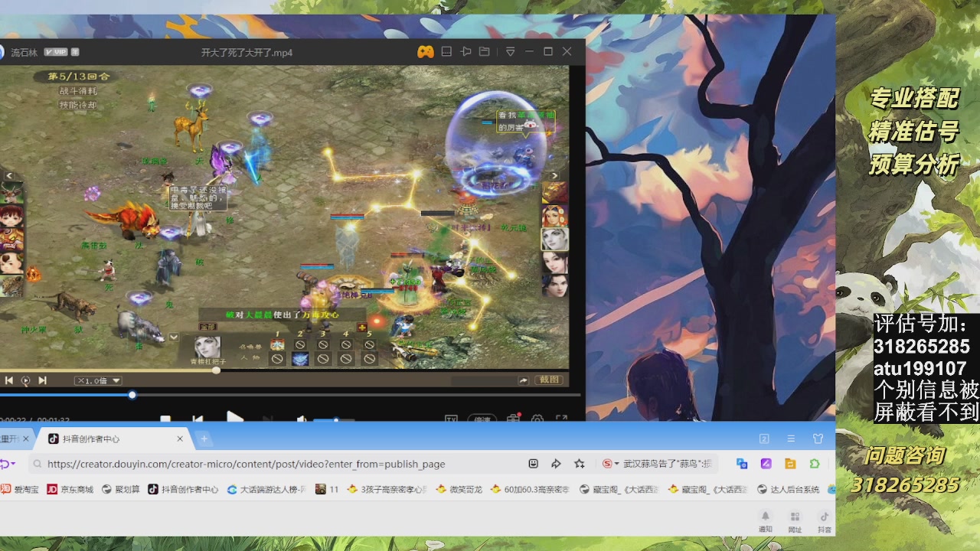This screenshot has width=980, height=551.
Task: Expand the arrow above game's right portrait column
Action: pyautogui.click(x=554, y=176)
